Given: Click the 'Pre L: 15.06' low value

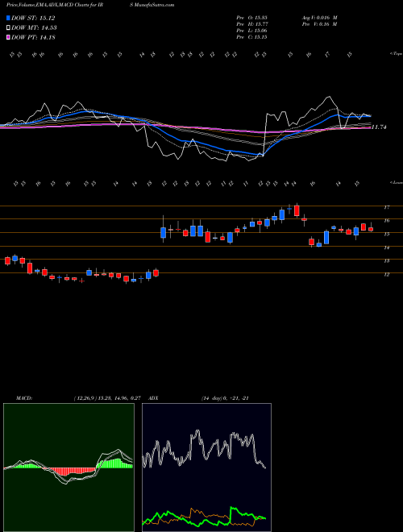Looking at the screenshot, I should pyautogui.click(x=251, y=31).
